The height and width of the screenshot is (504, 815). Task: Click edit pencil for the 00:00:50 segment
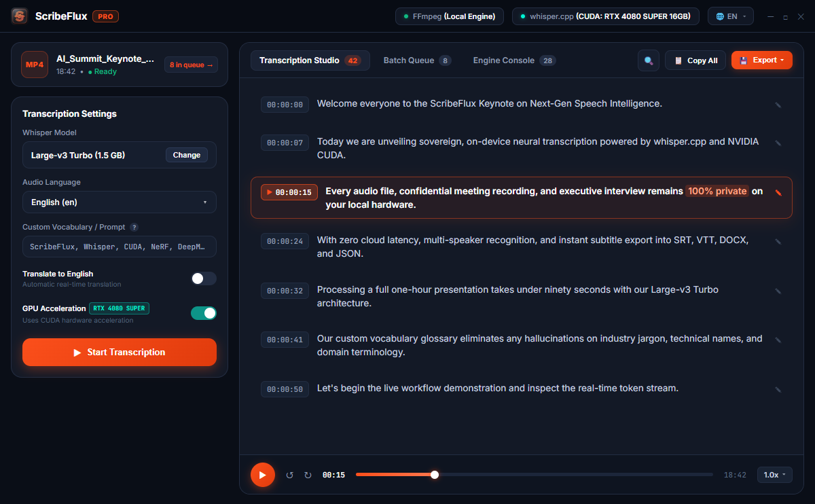click(778, 389)
